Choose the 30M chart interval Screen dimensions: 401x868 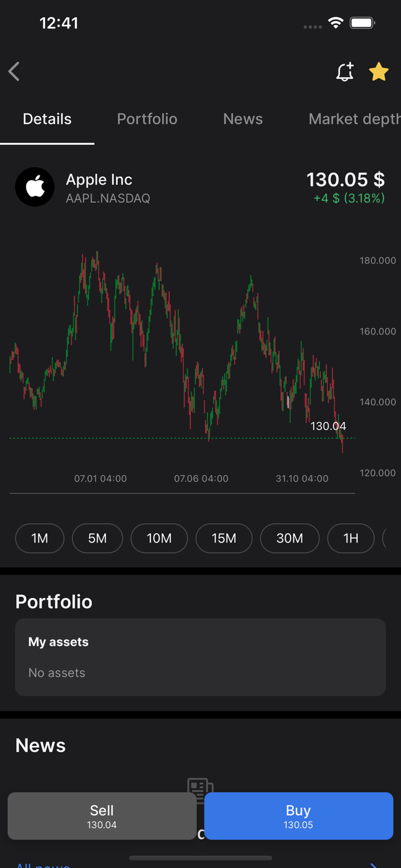pos(290,538)
